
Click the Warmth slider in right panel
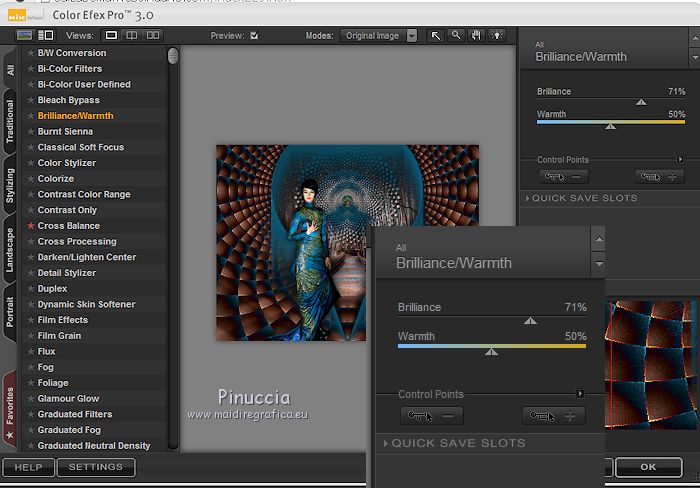point(610,123)
